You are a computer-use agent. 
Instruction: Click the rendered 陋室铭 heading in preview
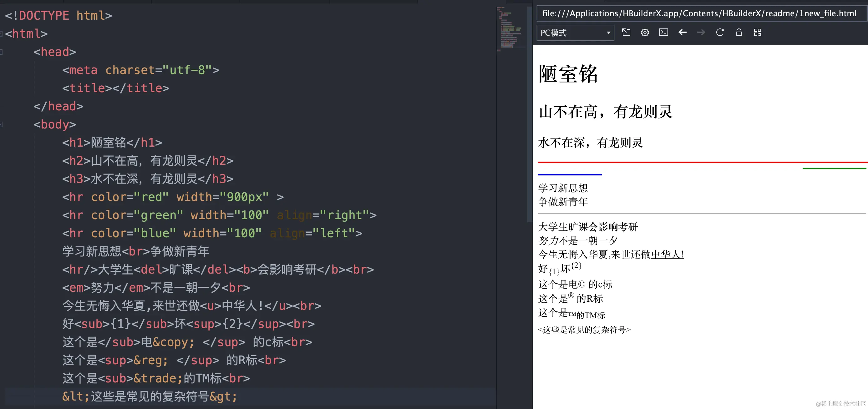pyautogui.click(x=568, y=74)
